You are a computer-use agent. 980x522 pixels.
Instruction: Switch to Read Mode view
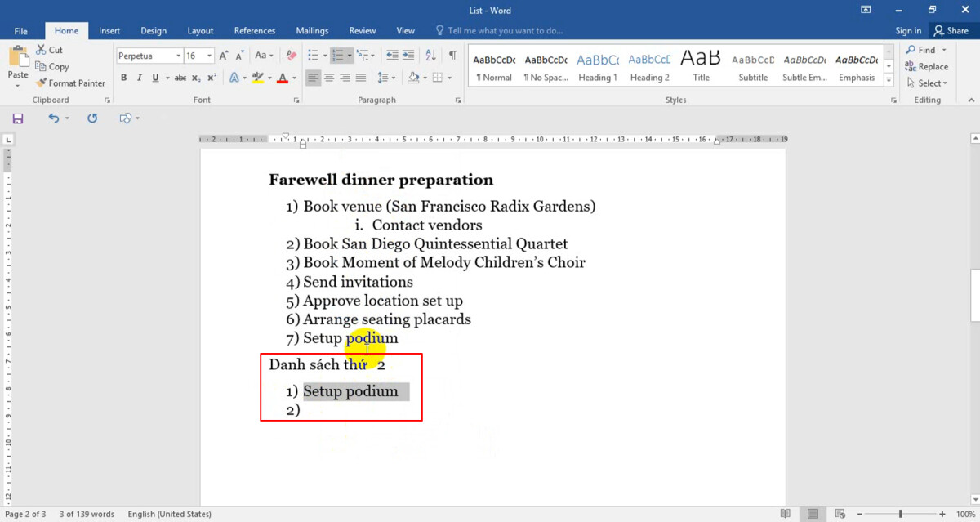[785, 514]
